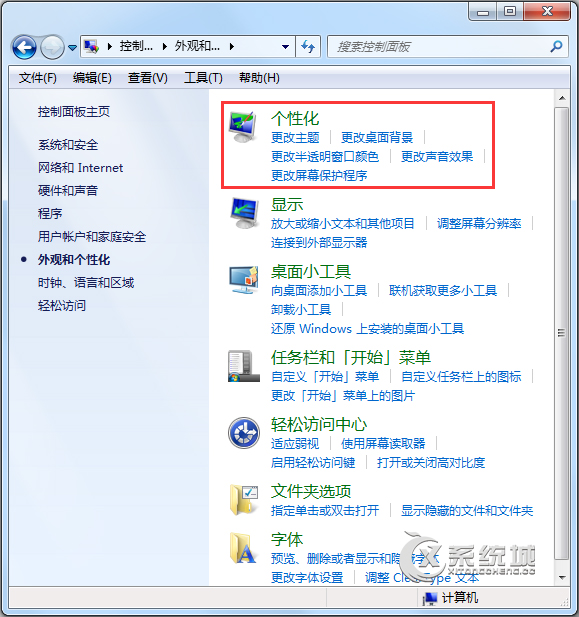Open 程序 in the sidebar
The image size is (579, 617).
[x=50, y=213]
